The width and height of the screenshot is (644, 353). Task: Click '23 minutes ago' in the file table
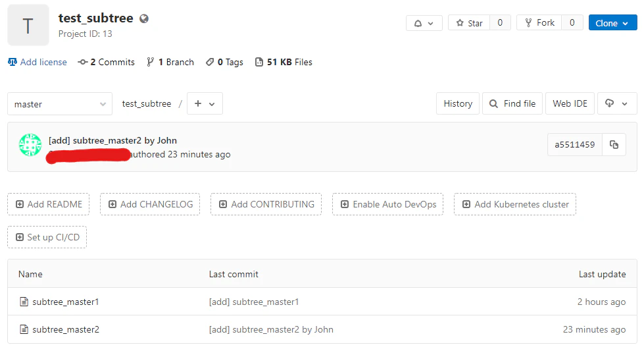(594, 329)
